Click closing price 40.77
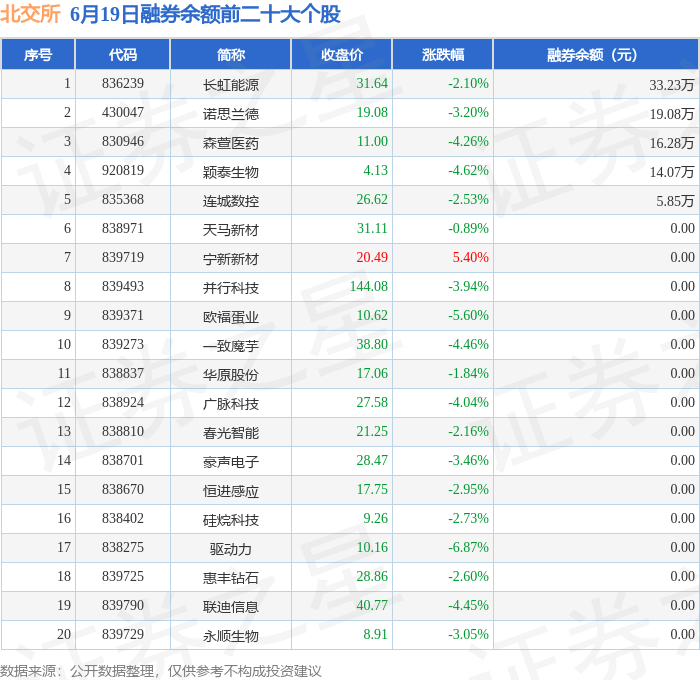The height and width of the screenshot is (680, 700). coord(372,606)
